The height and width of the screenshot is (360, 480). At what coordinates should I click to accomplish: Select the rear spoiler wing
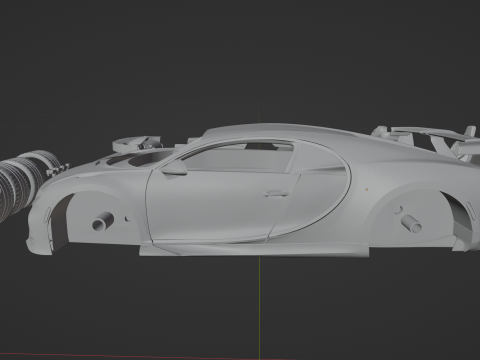(x=433, y=133)
